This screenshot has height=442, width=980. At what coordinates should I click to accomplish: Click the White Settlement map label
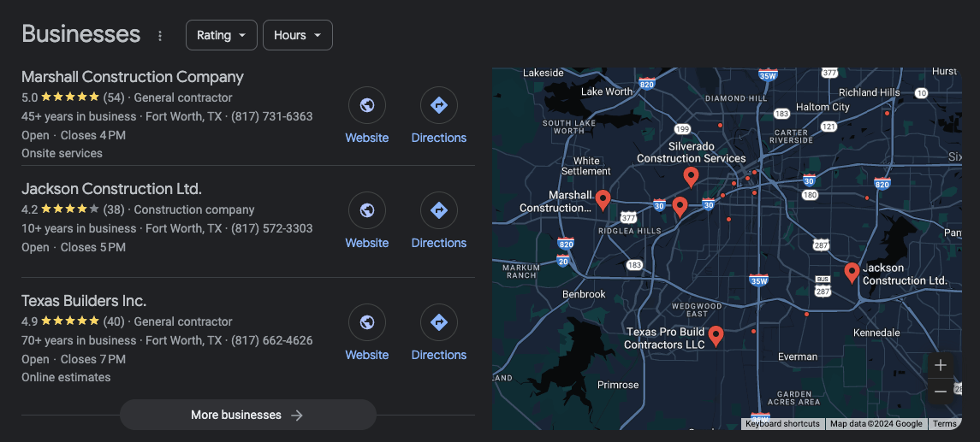[x=585, y=166]
